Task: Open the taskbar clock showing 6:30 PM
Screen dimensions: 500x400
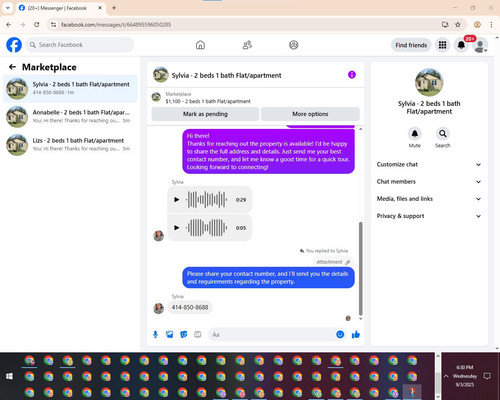Action: (465, 376)
